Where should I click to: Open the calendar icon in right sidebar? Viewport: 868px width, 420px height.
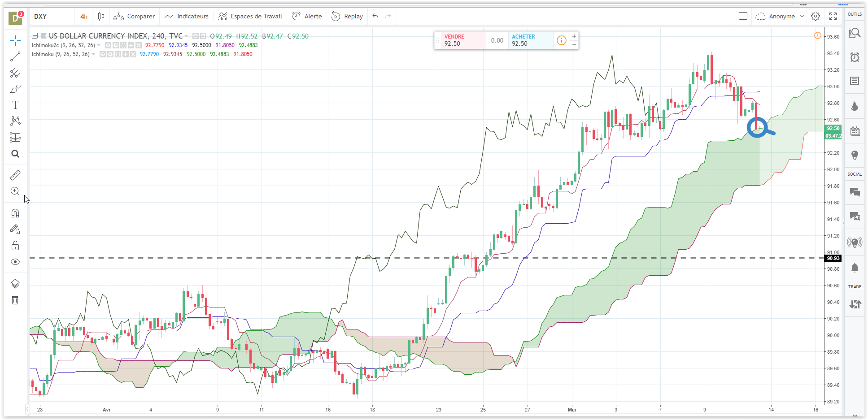(x=855, y=131)
